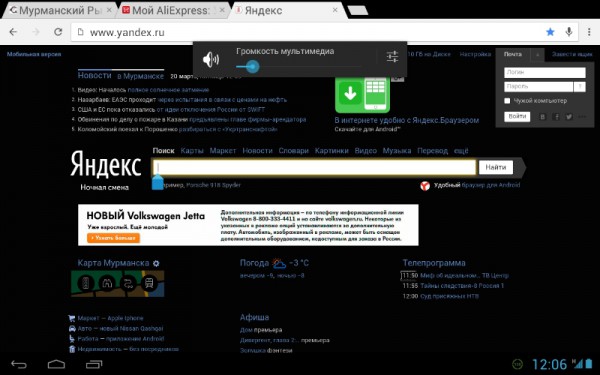
Task: Reload the Yandex page
Action: (x=58, y=32)
